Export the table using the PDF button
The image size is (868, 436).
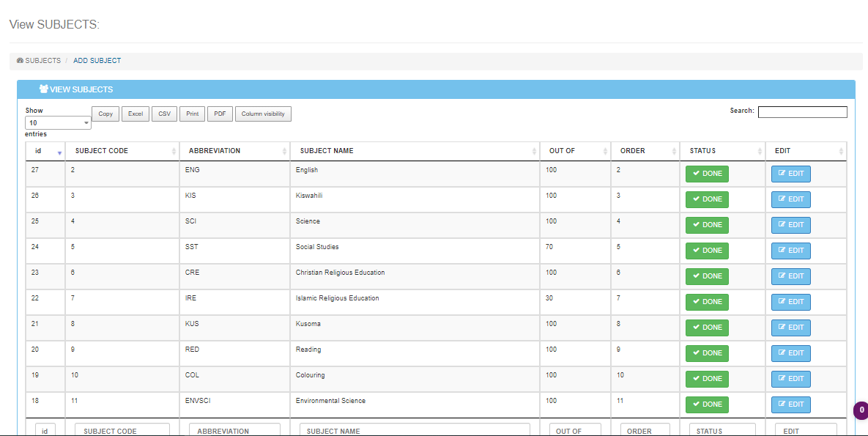tap(220, 114)
